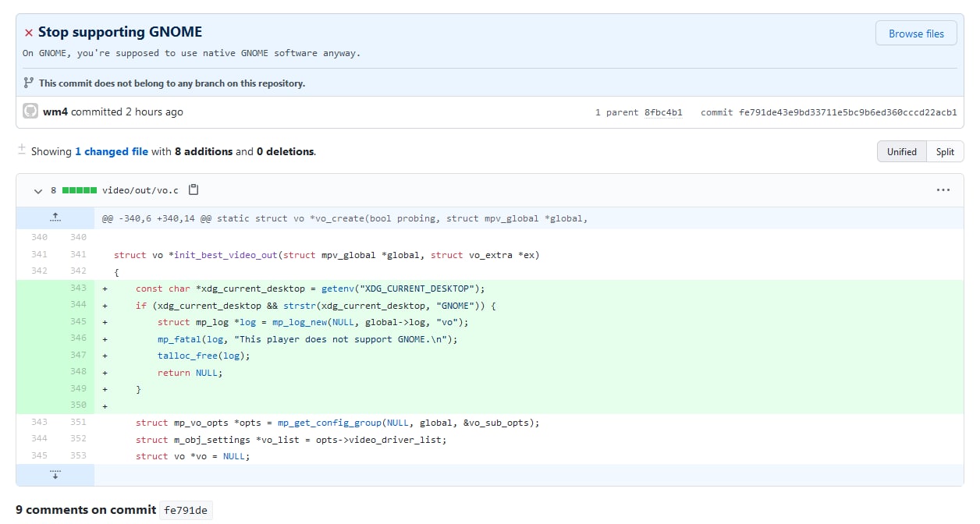Click the branch icon beside commit notice
980x524 pixels.
(x=29, y=83)
